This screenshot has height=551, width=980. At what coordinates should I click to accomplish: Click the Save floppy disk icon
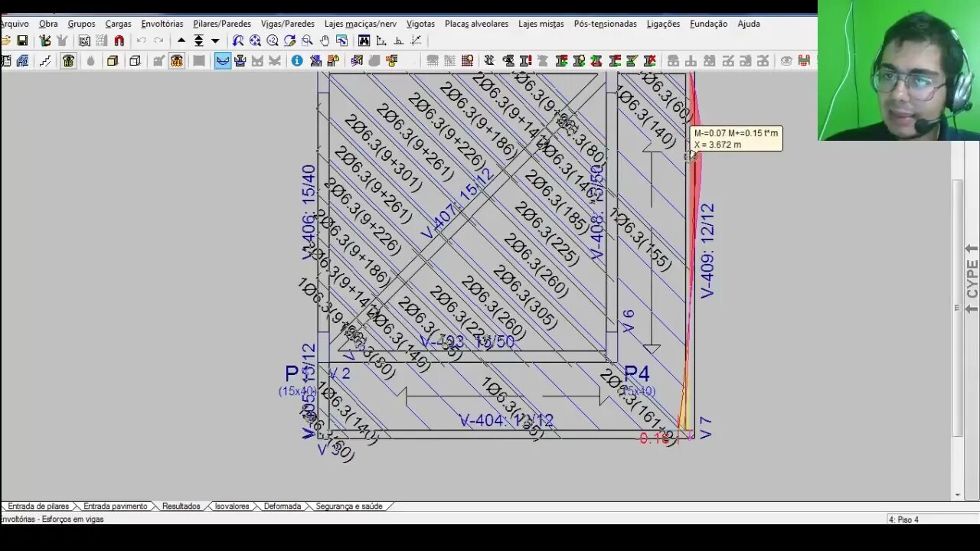(x=22, y=41)
